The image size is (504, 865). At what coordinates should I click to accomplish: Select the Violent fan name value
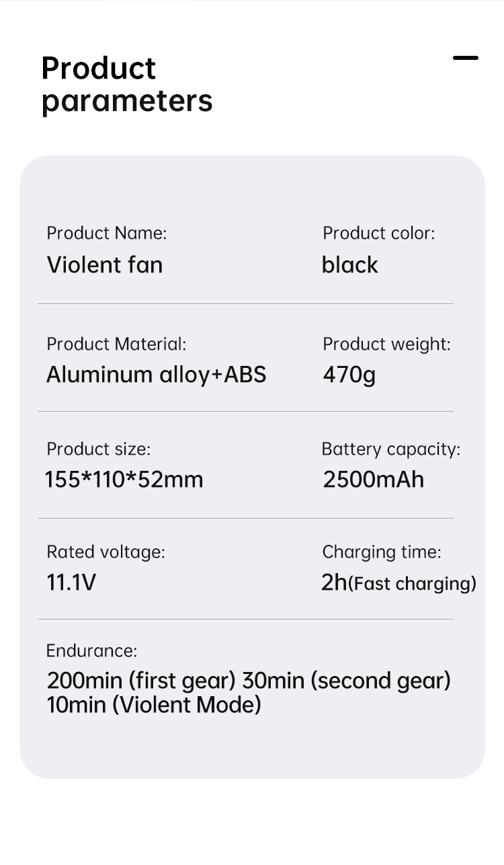[105, 265]
